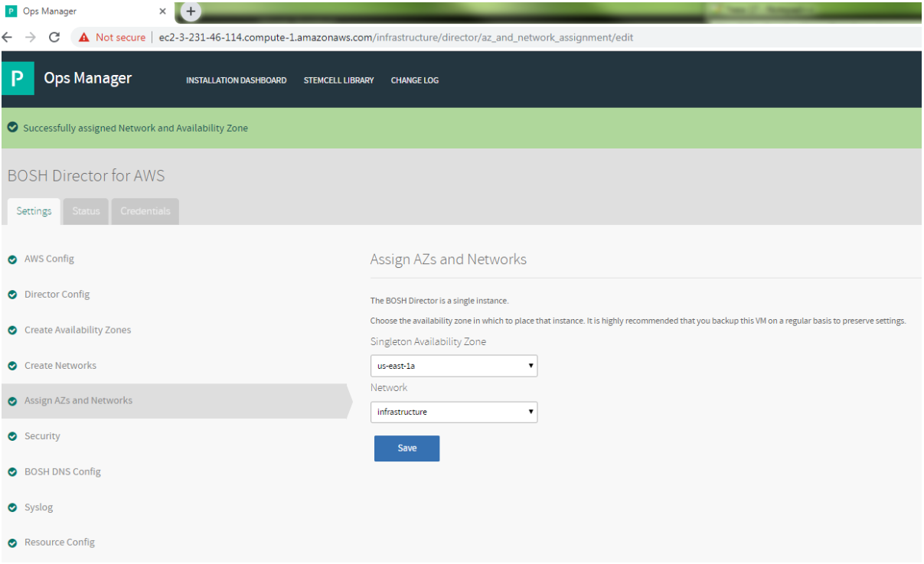Reload the page with refresh icon

tap(54, 37)
